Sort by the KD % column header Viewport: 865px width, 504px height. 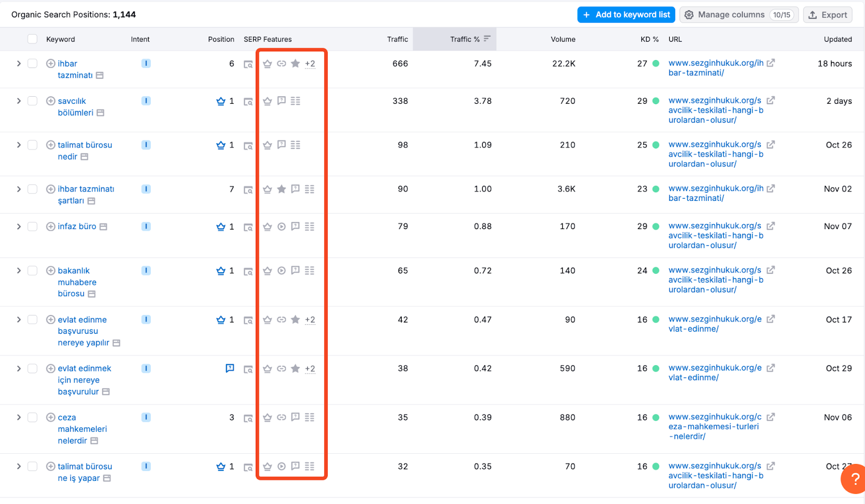(x=649, y=39)
